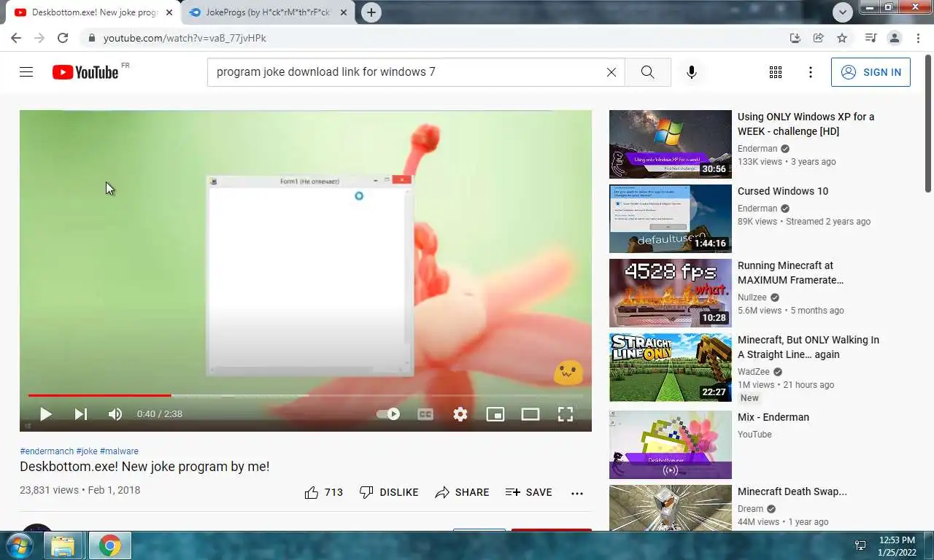Select the Deskbottom.exe browser tab
This screenshot has height=560, width=934.
93,12
